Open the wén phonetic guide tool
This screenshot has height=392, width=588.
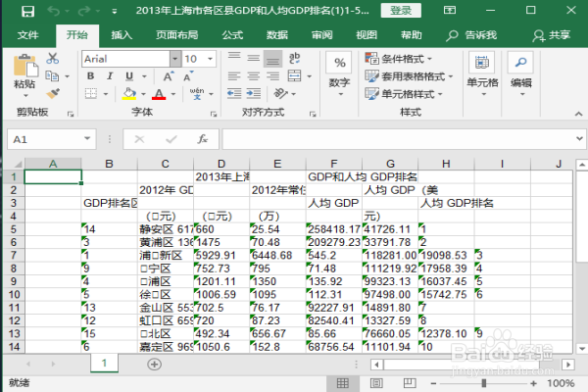197,93
